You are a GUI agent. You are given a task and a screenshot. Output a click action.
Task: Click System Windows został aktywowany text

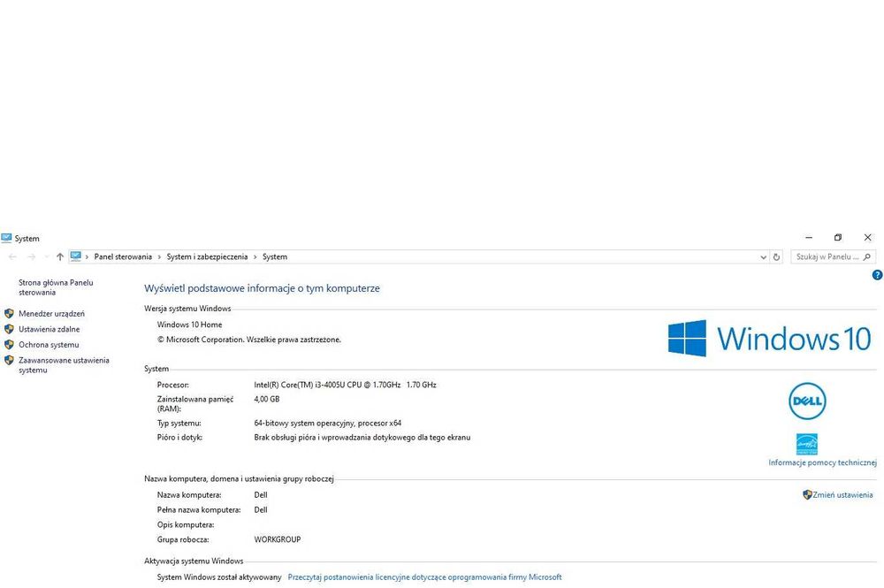219,577
